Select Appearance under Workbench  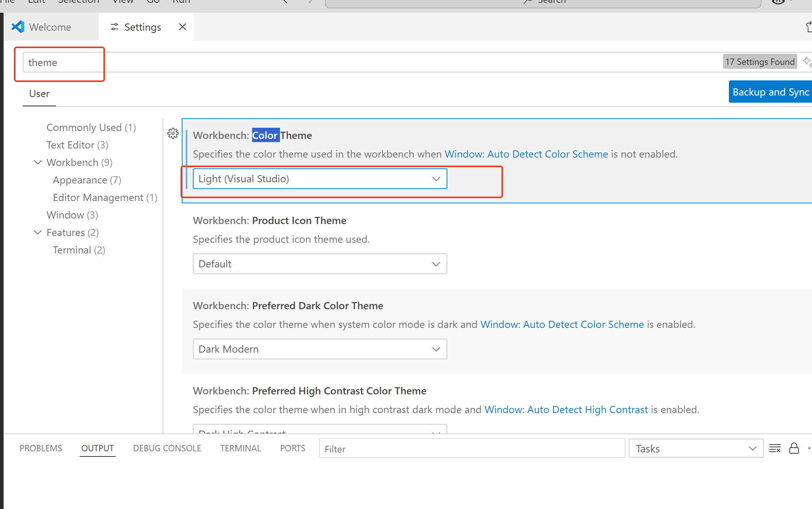(87, 180)
